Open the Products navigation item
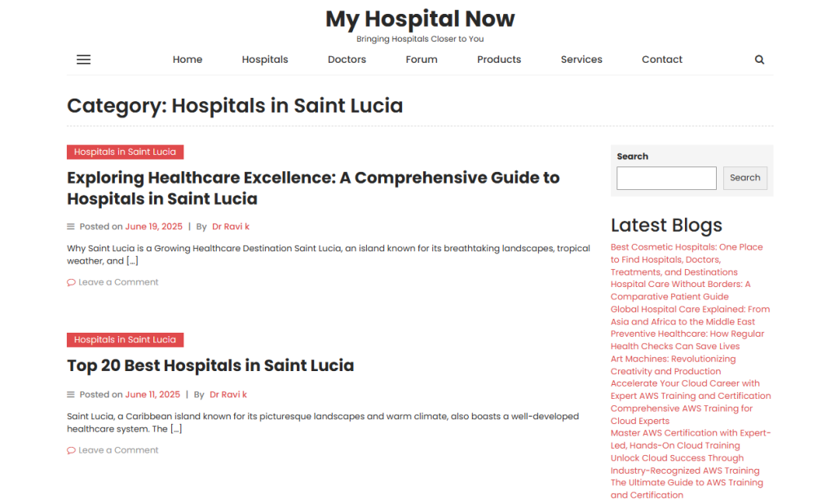Image resolution: width=835 pixels, height=504 pixels. click(x=499, y=60)
